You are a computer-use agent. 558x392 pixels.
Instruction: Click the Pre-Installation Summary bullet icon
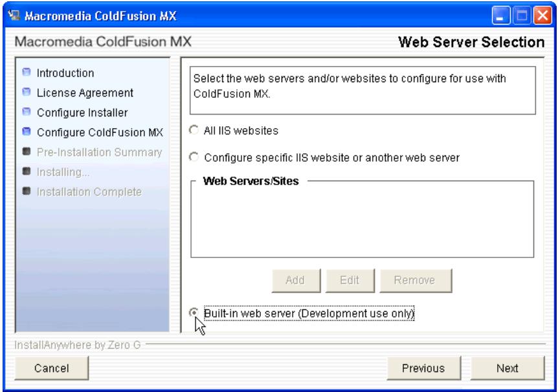coord(27,151)
